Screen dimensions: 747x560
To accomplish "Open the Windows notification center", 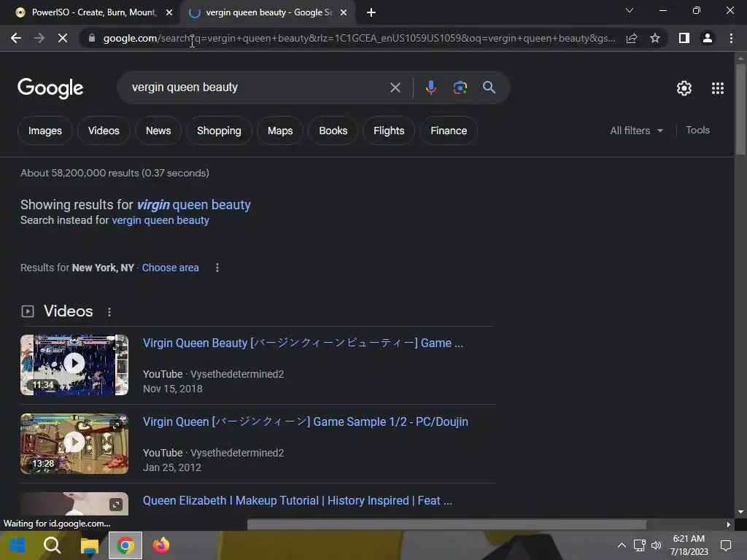I will click(x=726, y=545).
